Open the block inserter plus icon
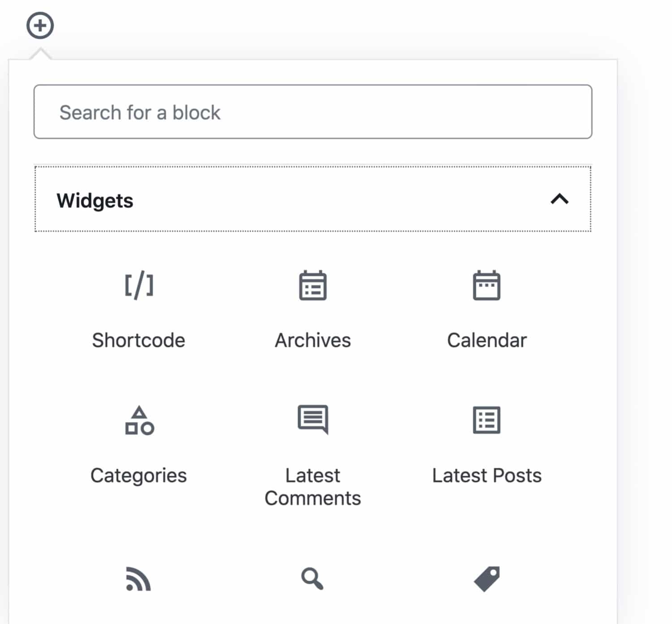The image size is (672, 624). [x=40, y=26]
